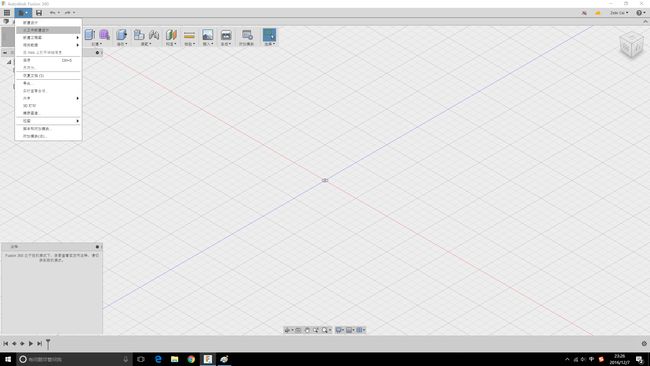Open browser panel settings dot icon
The image size is (650, 366).
click(x=97, y=53)
